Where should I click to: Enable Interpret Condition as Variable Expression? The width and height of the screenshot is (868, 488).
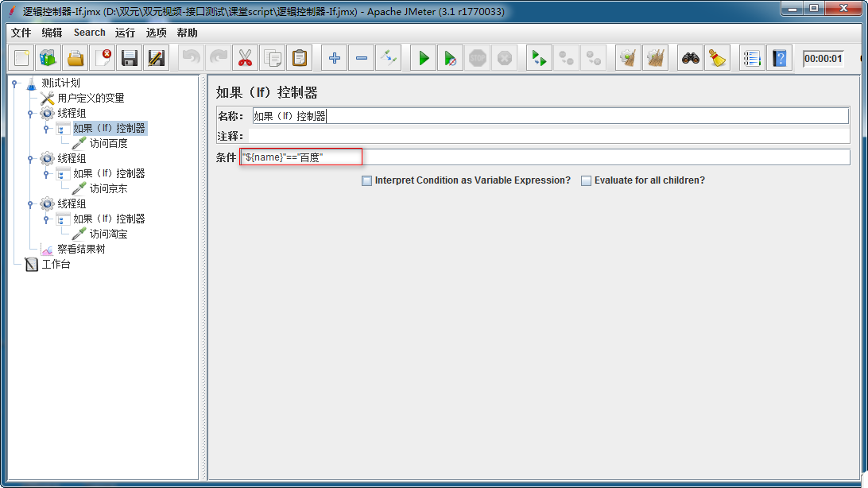click(x=366, y=180)
